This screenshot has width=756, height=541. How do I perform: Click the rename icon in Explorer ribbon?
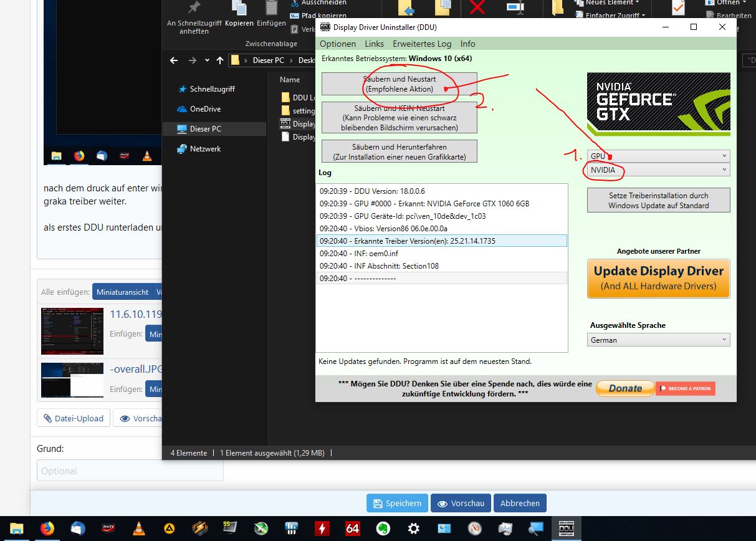pos(515,7)
